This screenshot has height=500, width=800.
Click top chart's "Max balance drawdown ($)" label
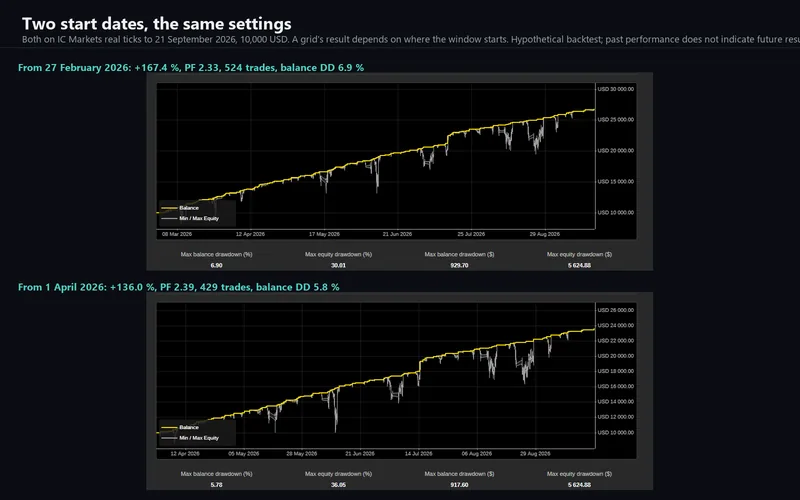pyautogui.click(x=459, y=254)
